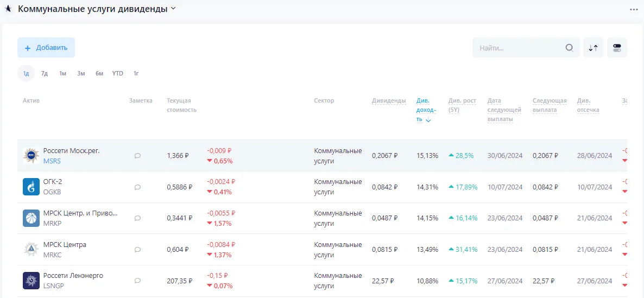644x298 pixels.
Task: Open the МРСК Центра company logo
Action: click(31, 249)
